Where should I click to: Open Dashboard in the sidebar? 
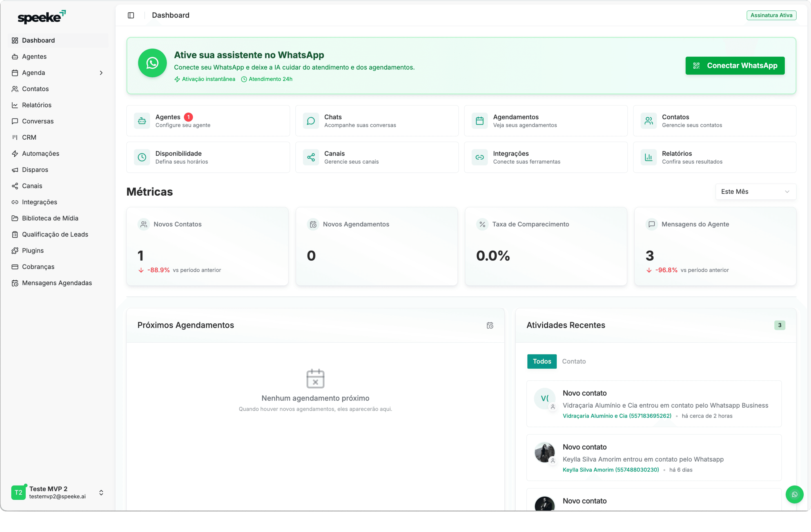click(58, 41)
